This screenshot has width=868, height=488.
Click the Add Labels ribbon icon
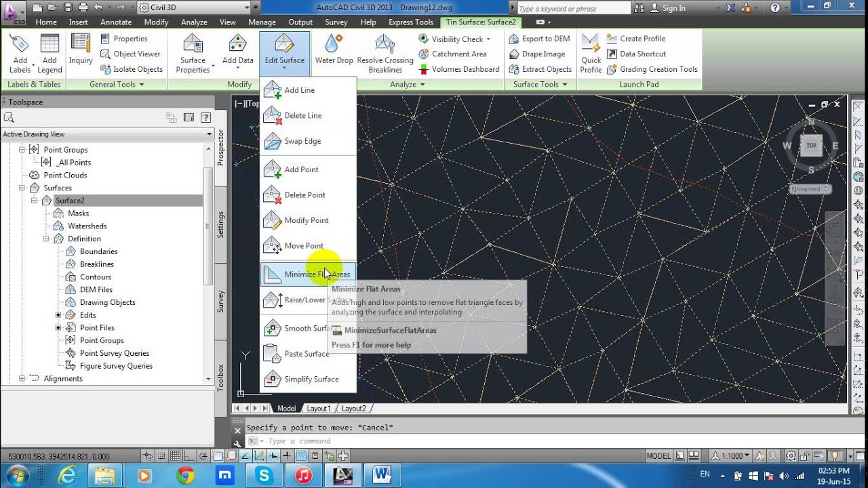click(x=20, y=53)
